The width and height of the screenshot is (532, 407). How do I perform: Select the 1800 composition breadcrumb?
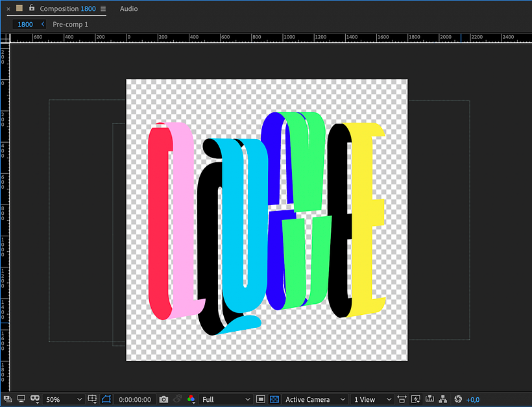pyautogui.click(x=25, y=25)
